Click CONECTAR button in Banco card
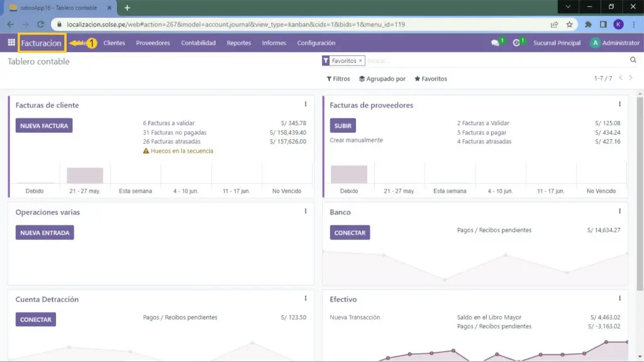This screenshot has height=362, width=644. click(350, 233)
